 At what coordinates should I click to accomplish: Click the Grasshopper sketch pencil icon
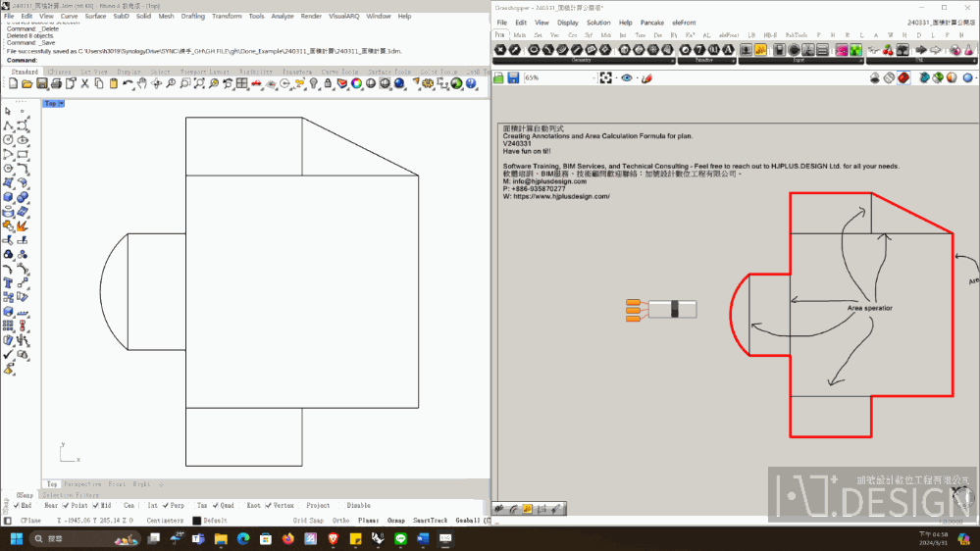(646, 77)
